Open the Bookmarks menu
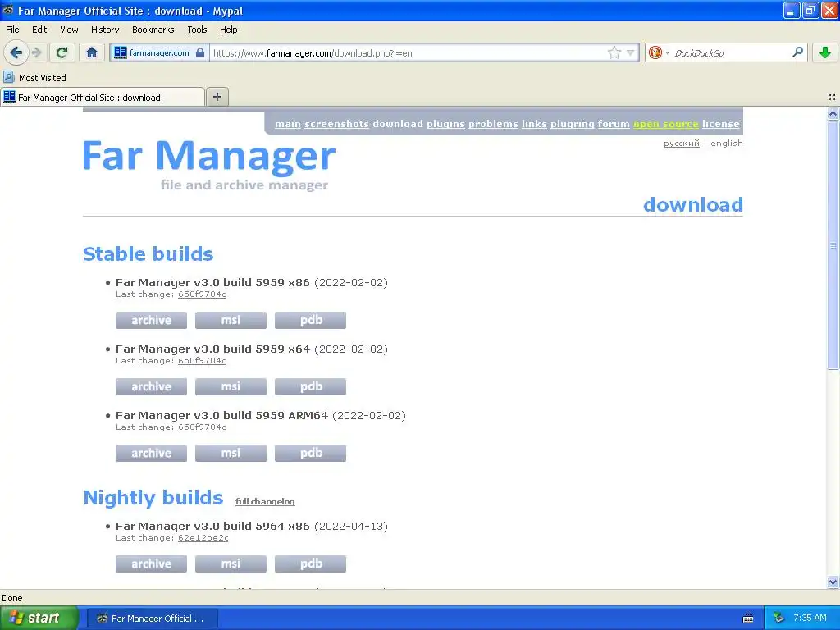This screenshot has width=840, height=630. [153, 30]
